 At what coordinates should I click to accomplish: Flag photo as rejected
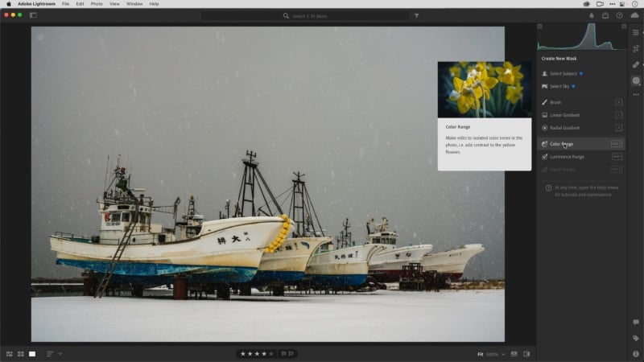tap(291, 354)
